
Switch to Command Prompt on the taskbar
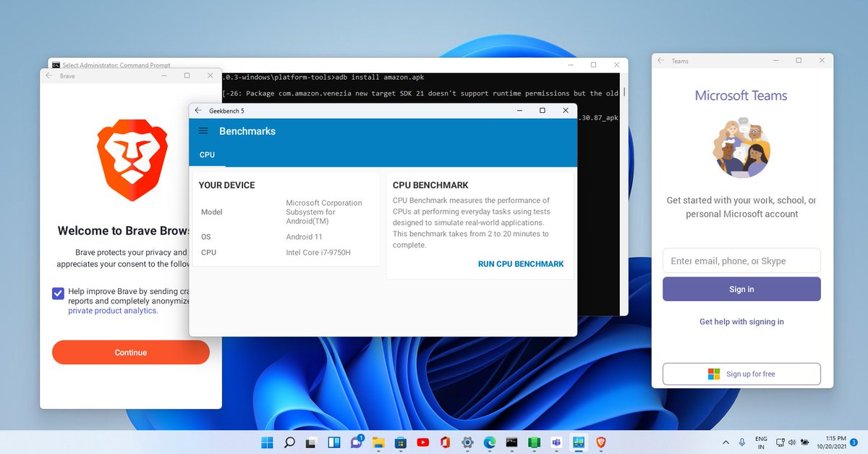point(512,442)
